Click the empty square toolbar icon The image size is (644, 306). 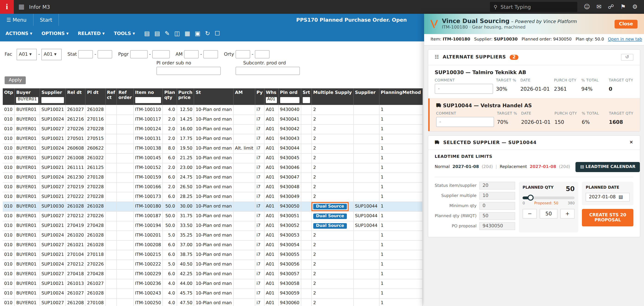tap(217, 33)
